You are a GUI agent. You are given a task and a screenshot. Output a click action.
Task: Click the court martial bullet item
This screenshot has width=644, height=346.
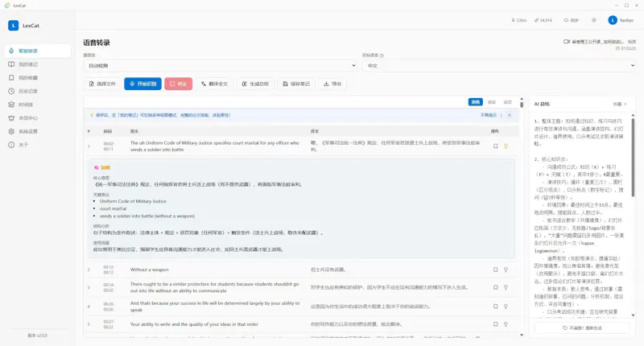(114, 208)
